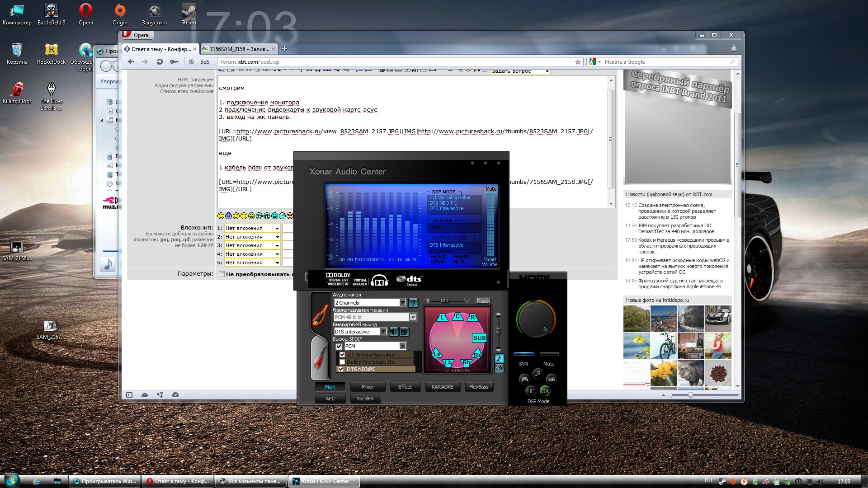Viewport: 868px width, 488px height.
Task: Open the KARAOKE tab
Action: [x=442, y=387]
